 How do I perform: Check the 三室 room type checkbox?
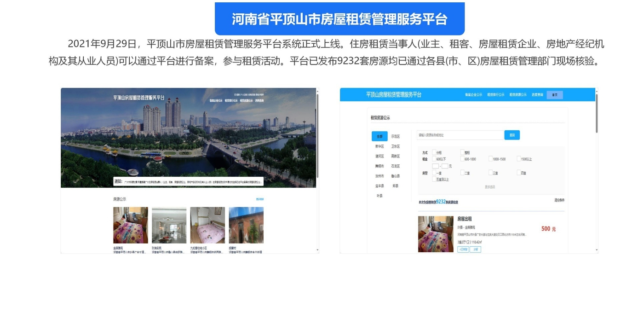pos(491,173)
